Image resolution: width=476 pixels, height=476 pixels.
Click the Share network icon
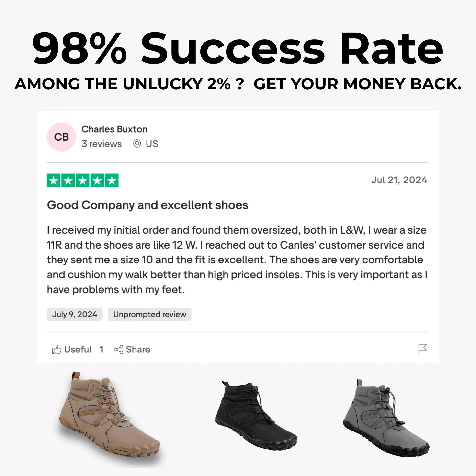coord(118,349)
